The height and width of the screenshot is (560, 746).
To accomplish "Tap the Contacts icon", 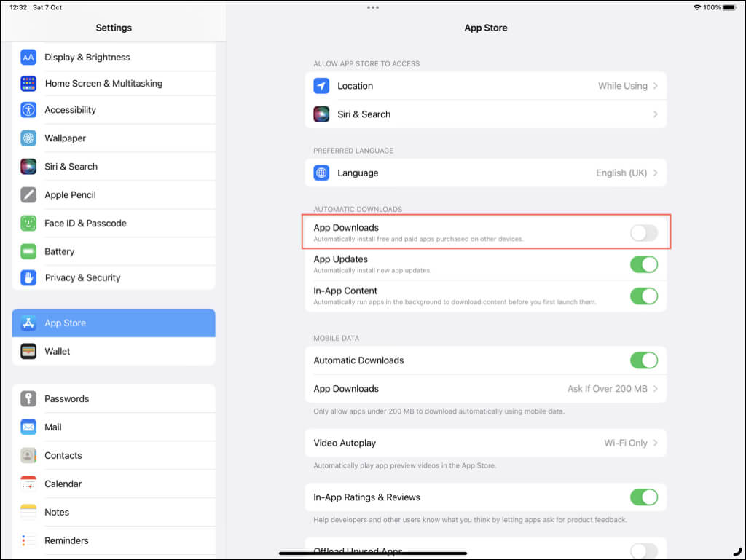I will [x=28, y=455].
